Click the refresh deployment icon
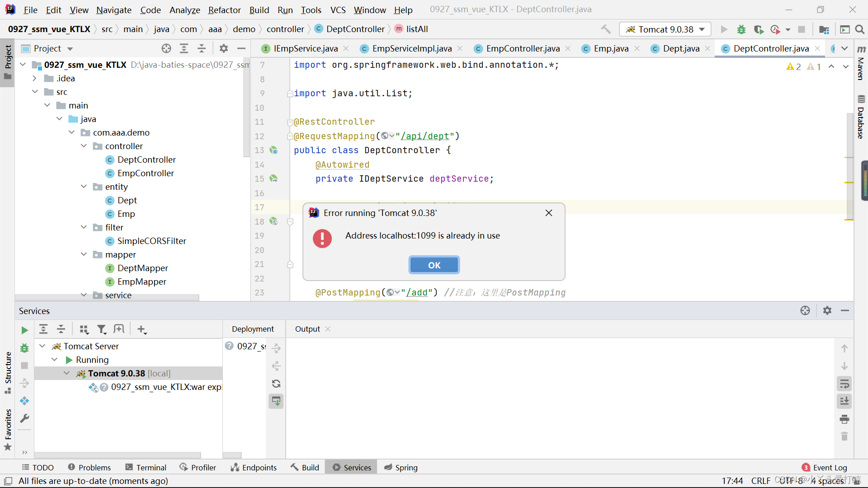 tap(276, 384)
